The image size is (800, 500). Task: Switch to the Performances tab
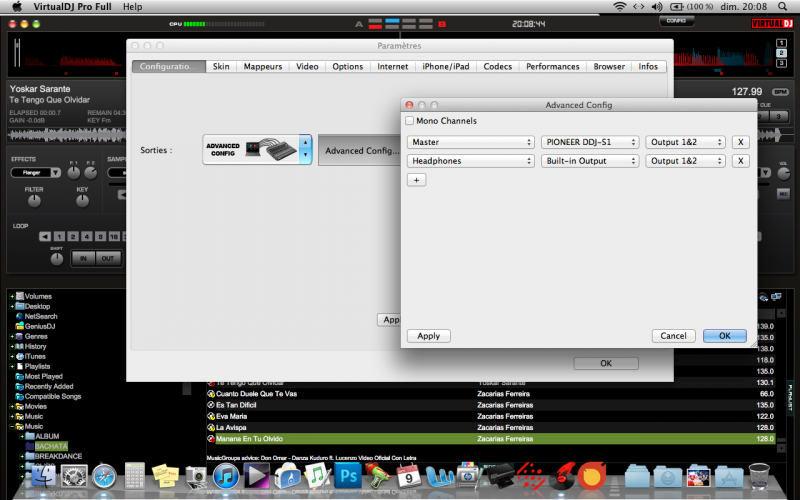(553, 66)
